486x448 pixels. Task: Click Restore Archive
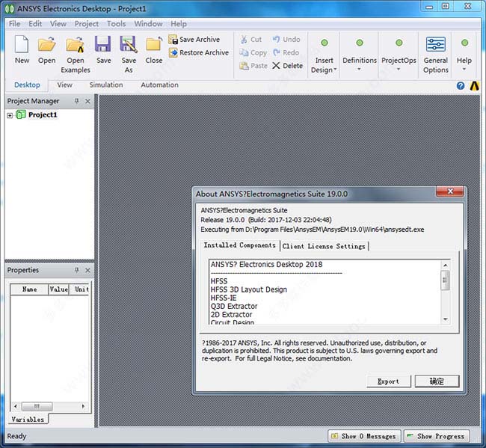(199, 52)
